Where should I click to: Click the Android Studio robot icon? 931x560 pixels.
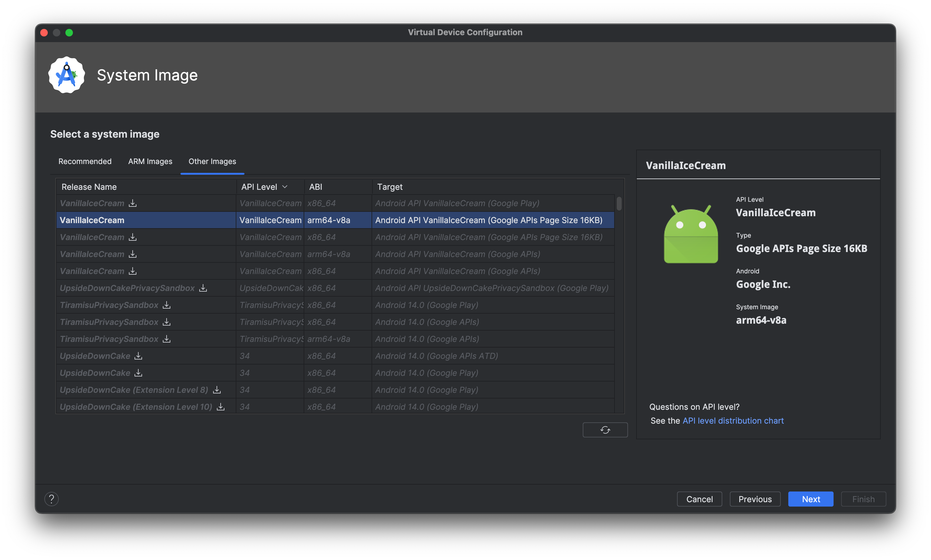click(x=67, y=75)
